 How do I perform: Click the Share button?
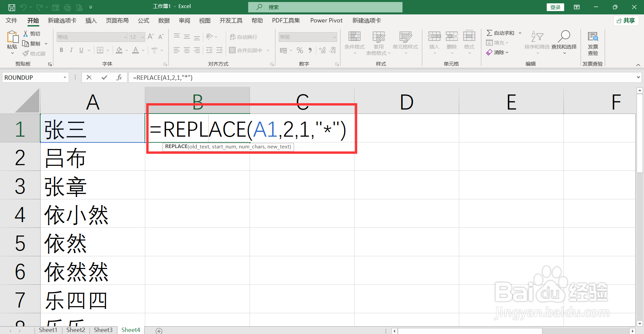click(x=626, y=21)
